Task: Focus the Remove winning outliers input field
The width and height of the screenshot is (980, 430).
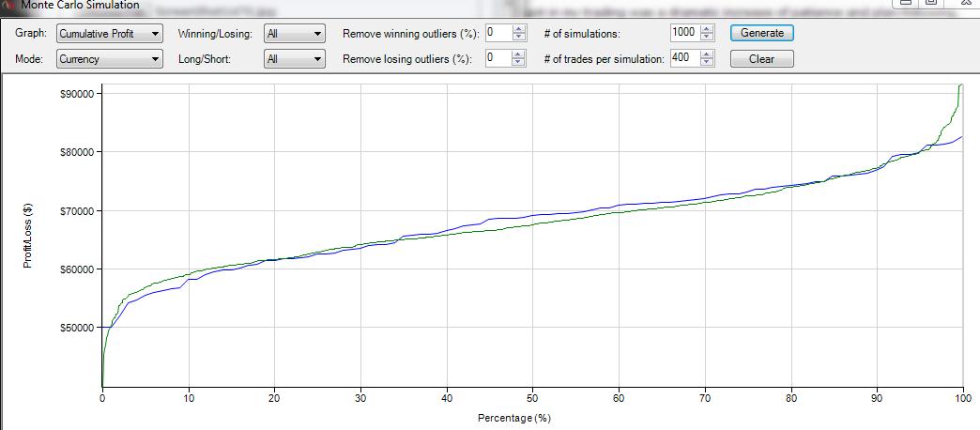Action: (498, 33)
